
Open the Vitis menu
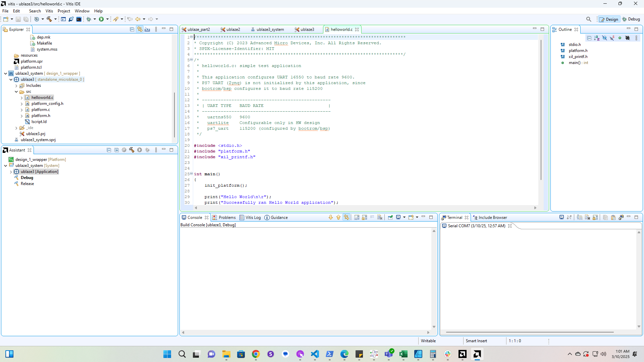49,11
